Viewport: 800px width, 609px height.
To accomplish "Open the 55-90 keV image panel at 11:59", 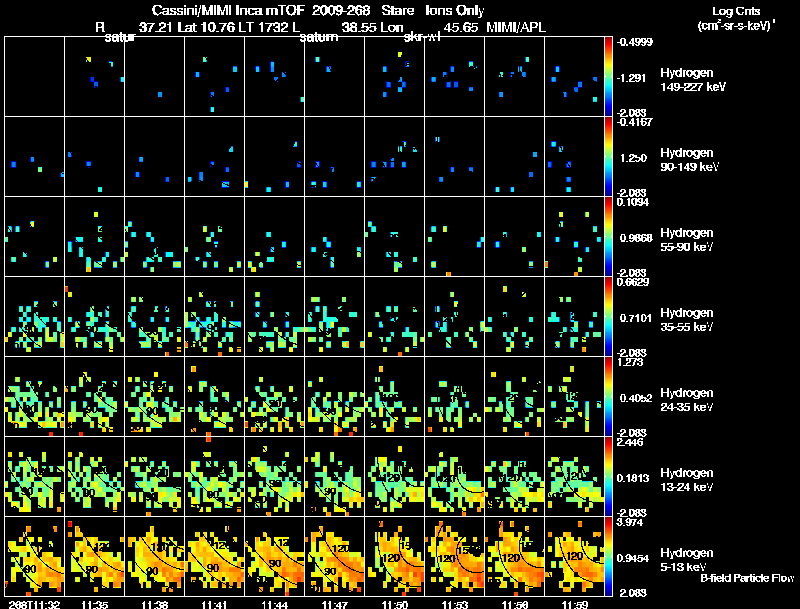I will pyautogui.click(x=574, y=237).
